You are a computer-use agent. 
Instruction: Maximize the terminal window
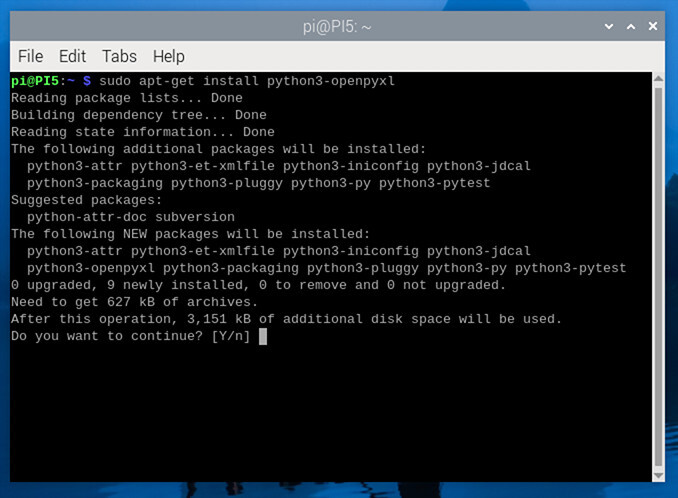tap(631, 27)
